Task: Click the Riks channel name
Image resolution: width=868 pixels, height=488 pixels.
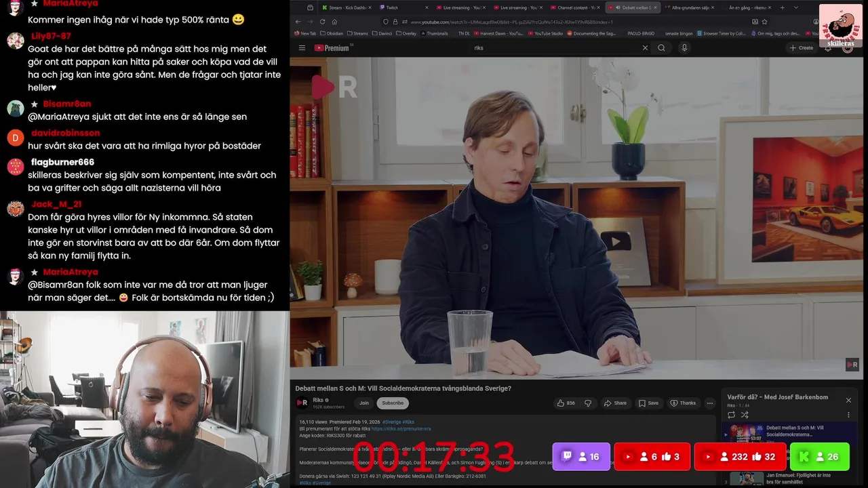Action: (x=317, y=400)
